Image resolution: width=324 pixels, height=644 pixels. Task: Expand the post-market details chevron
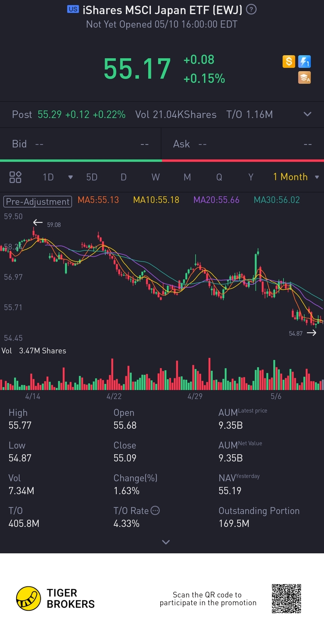tap(307, 114)
